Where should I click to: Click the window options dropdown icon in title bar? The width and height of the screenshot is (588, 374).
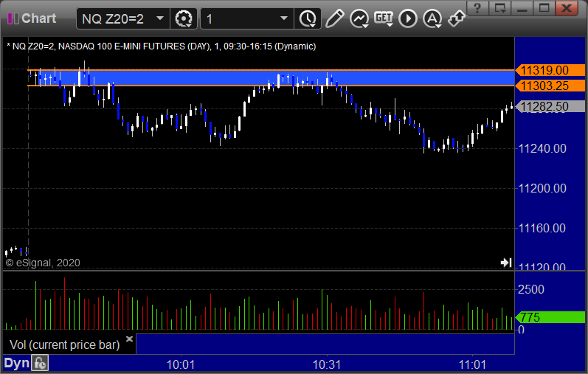[500, 7]
